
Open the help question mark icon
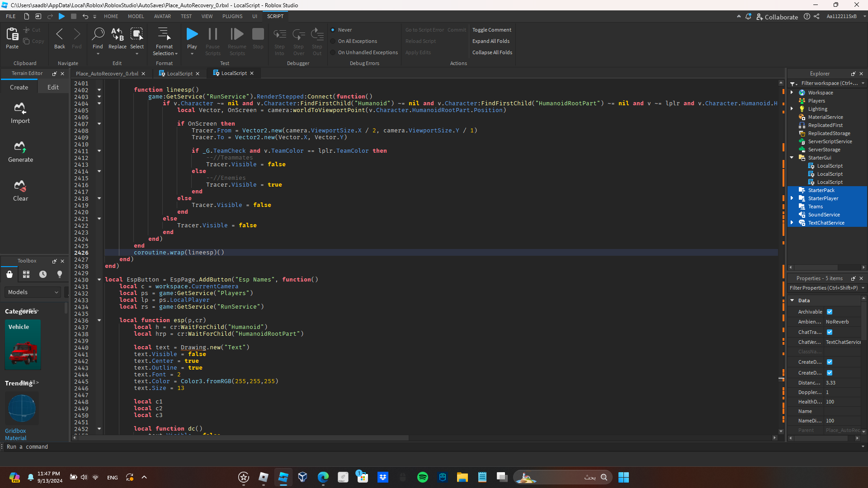(x=807, y=17)
